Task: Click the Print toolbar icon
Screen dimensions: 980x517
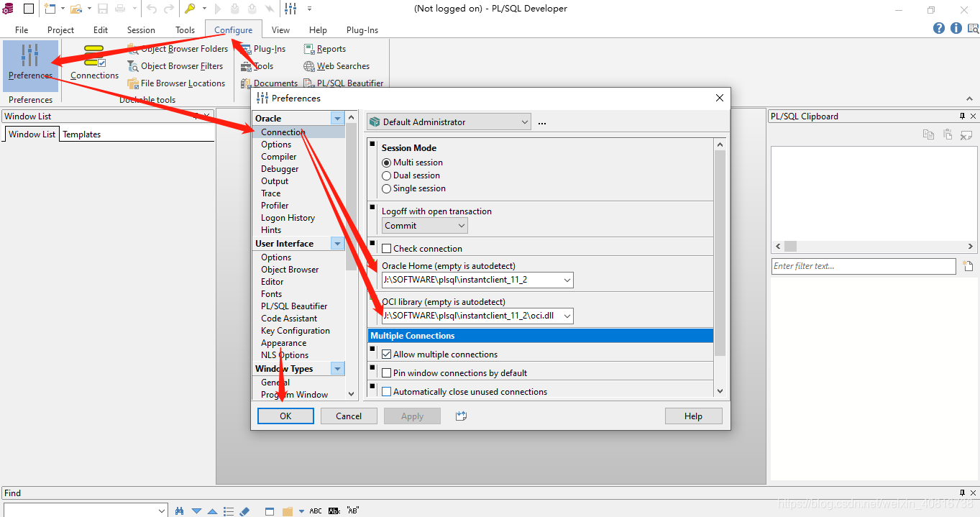Action: tap(120, 9)
